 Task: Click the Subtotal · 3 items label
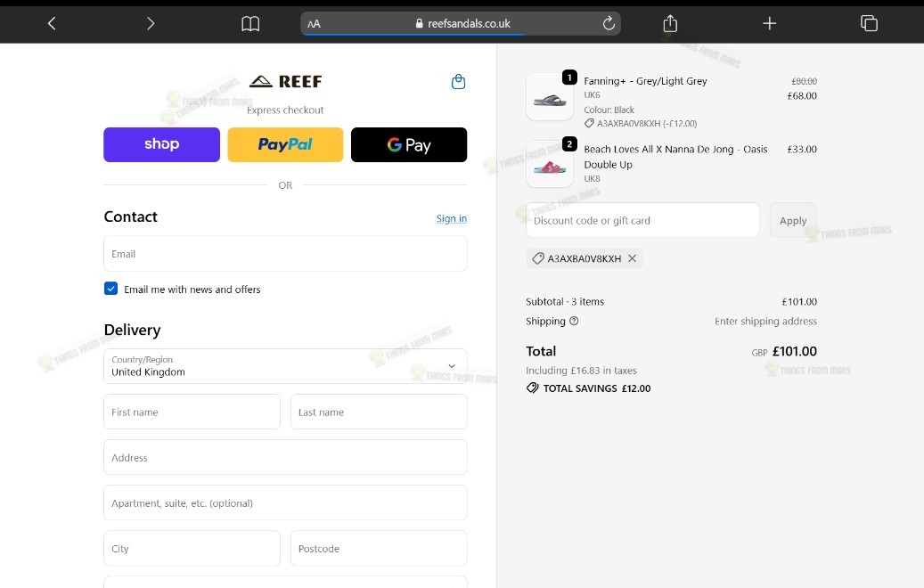coord(565,302)
